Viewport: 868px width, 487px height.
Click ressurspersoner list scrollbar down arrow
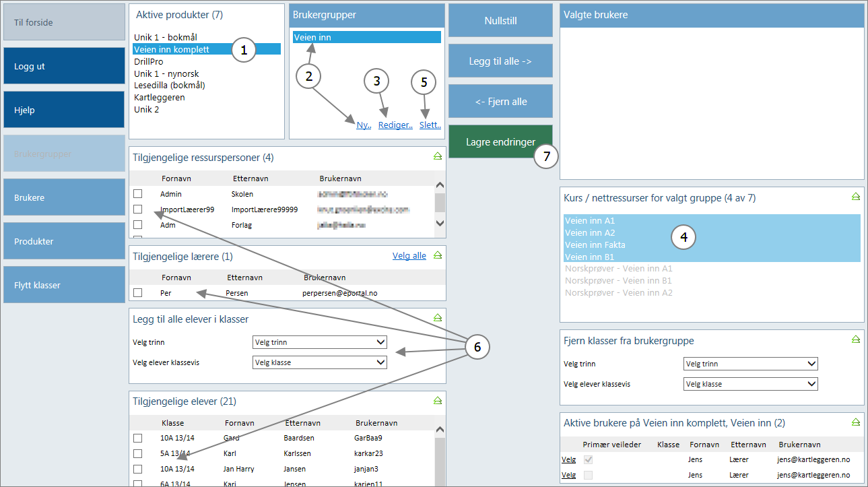[x=440, y=224]
